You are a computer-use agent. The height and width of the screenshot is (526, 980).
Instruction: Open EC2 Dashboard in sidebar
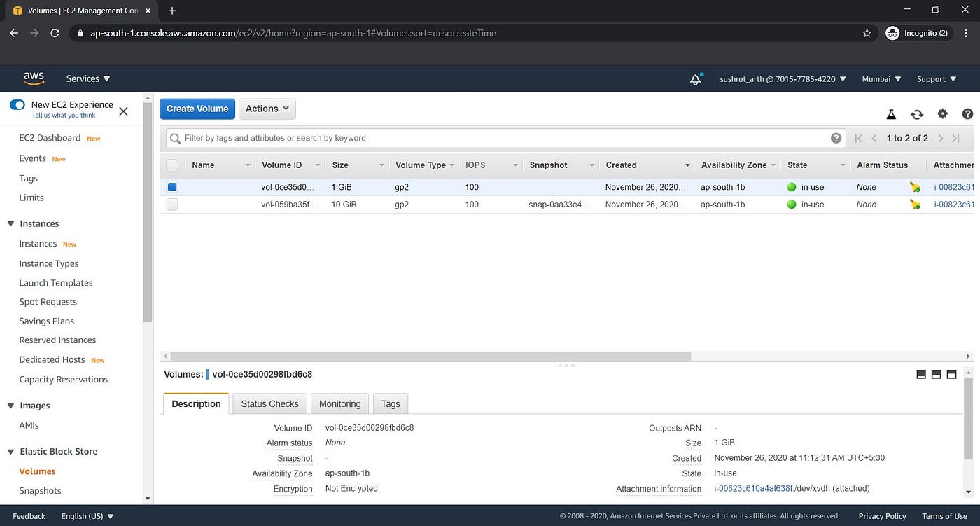point(50,138)
